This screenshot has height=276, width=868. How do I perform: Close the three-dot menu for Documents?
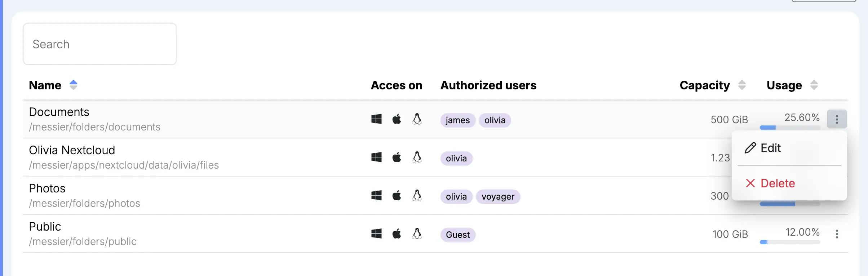837,119
